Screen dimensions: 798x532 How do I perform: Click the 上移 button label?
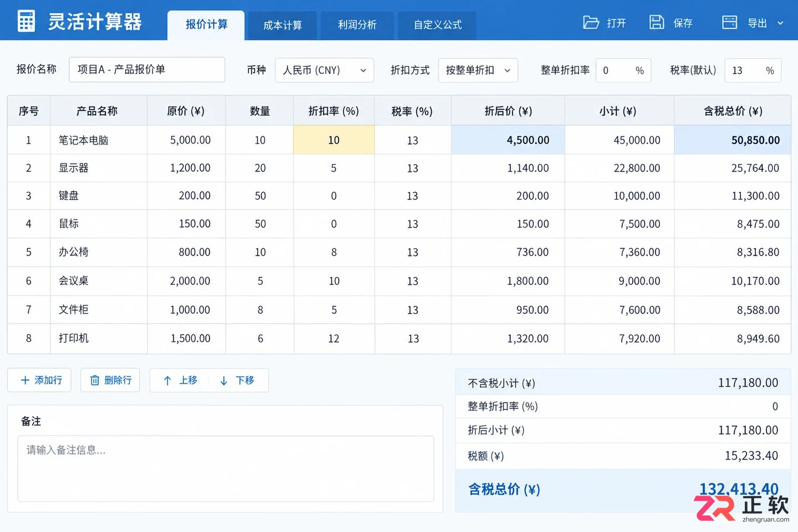coord(188,380)
